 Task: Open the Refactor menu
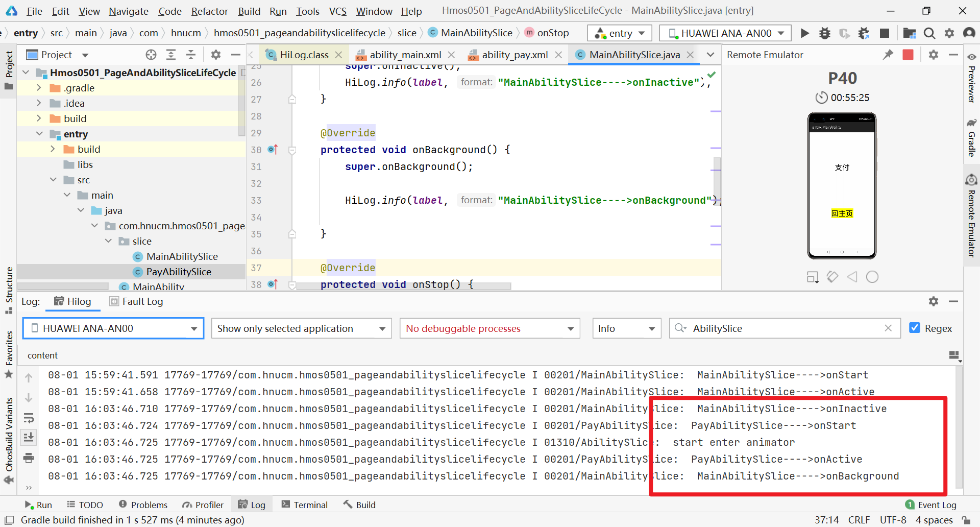pos(209,11)
